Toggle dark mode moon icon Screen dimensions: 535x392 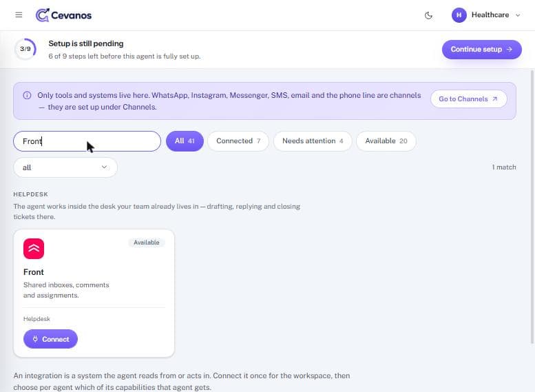coord(428,15)
